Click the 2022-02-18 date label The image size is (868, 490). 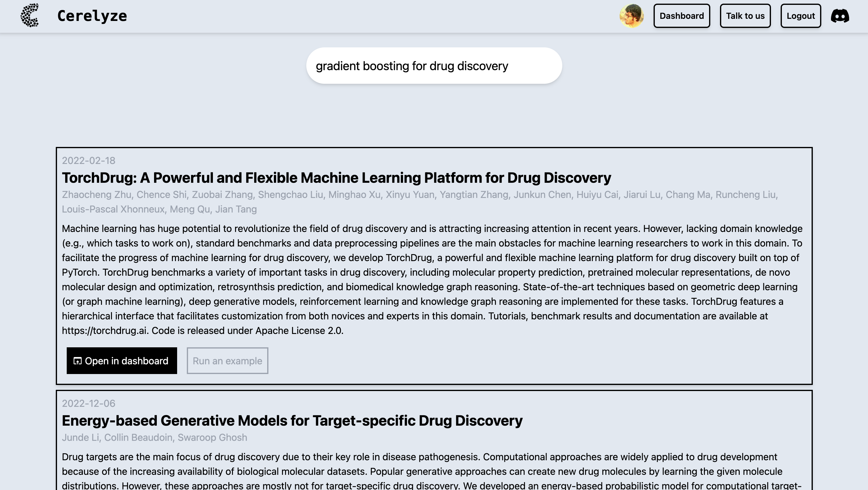pyautogui.click(x=88, y=161)
